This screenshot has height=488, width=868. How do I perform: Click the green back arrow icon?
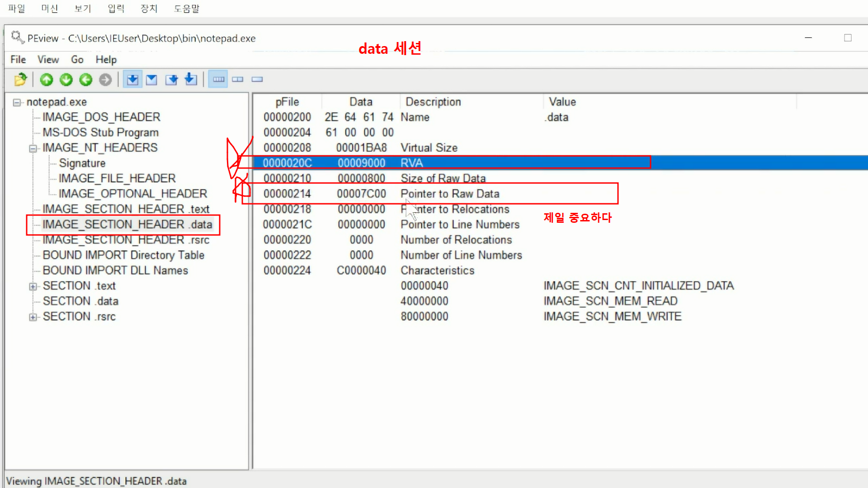coord(85,80)
